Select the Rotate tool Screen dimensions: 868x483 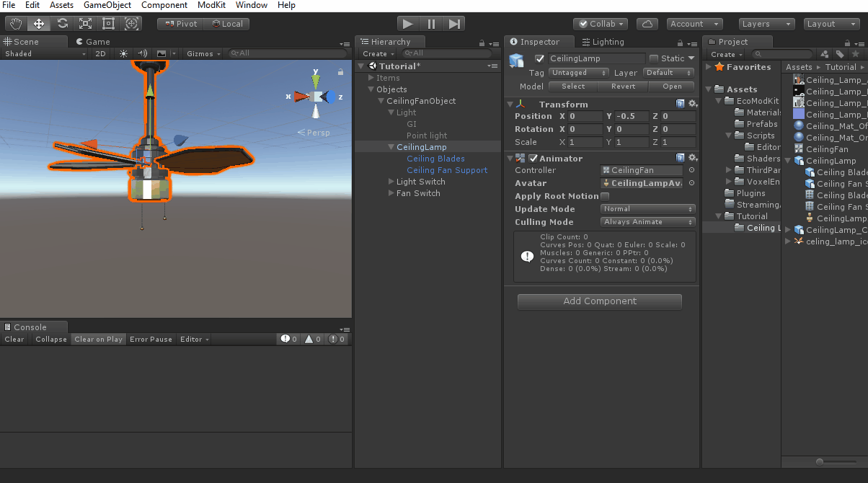[62, 24]
